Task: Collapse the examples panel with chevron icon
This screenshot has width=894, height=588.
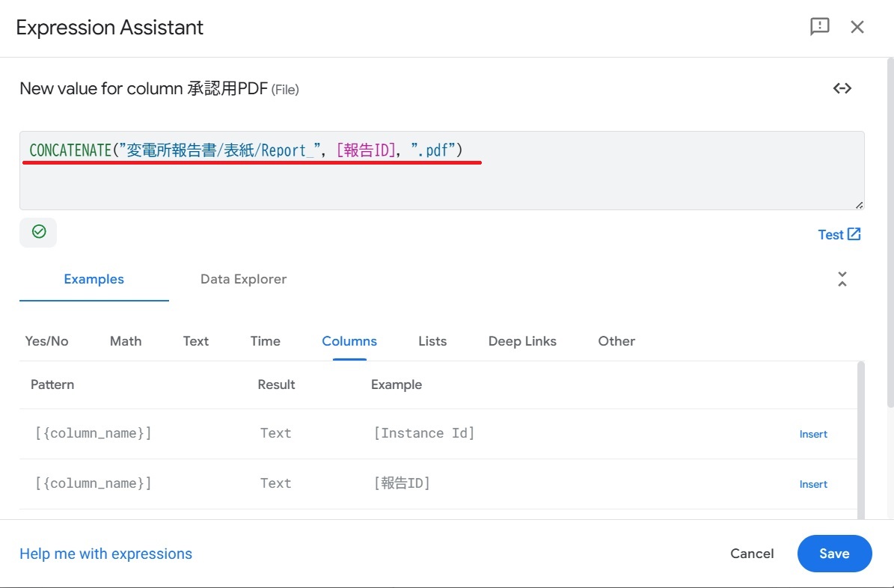Action: (x=842, y=279)
